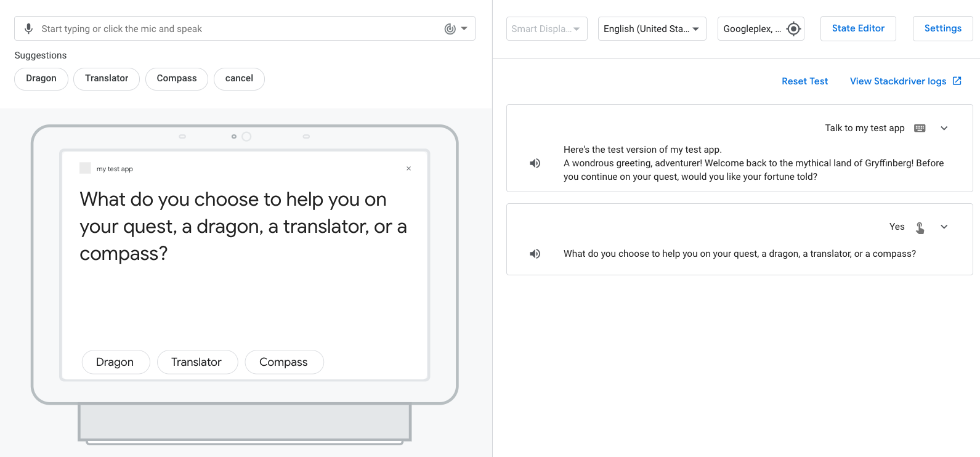Click the microphone icon in the input bar
Viewport: 980px width, 457px height.
coord(28,29)
